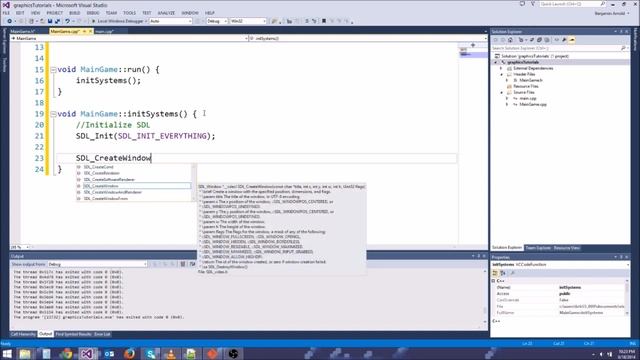640x360 pixels.
Task: Open the TOOLS menu
Action: click(129, 13)
